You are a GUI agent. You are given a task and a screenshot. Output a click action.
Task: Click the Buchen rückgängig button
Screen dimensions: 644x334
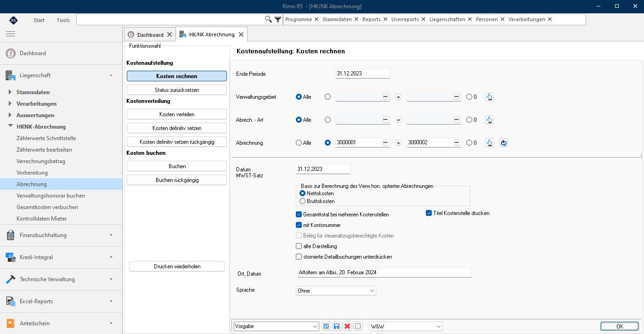[x=177, y=180]
